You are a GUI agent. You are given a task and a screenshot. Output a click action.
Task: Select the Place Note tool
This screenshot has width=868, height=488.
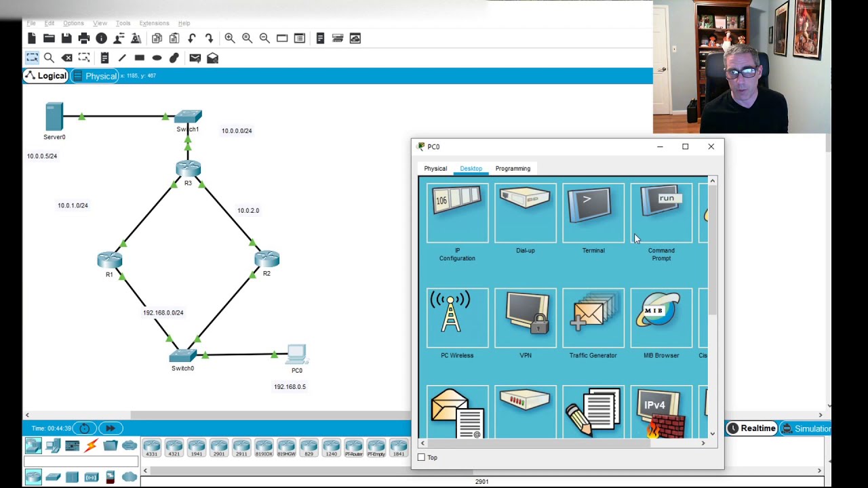coord(104,58)
